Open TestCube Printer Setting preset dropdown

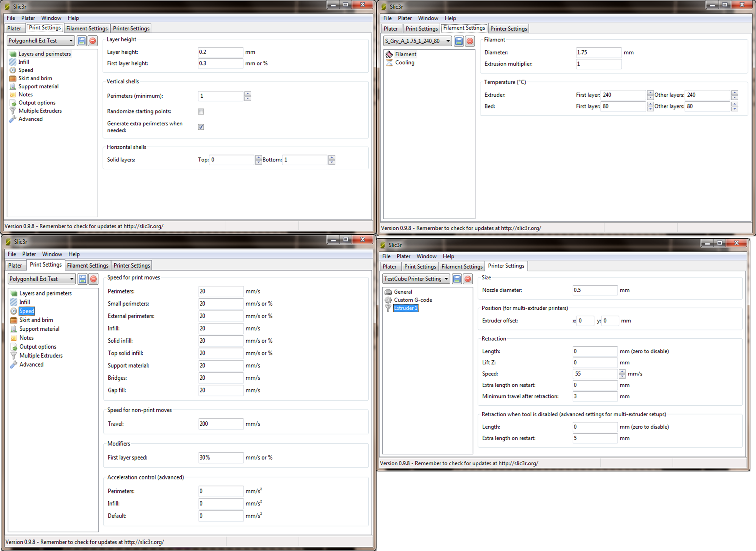click(446, 279)
